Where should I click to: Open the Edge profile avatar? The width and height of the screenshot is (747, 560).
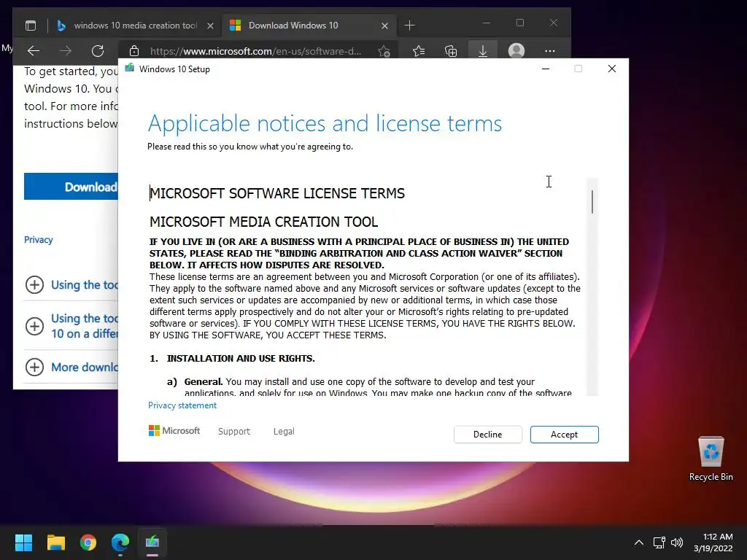pos(516,50)
